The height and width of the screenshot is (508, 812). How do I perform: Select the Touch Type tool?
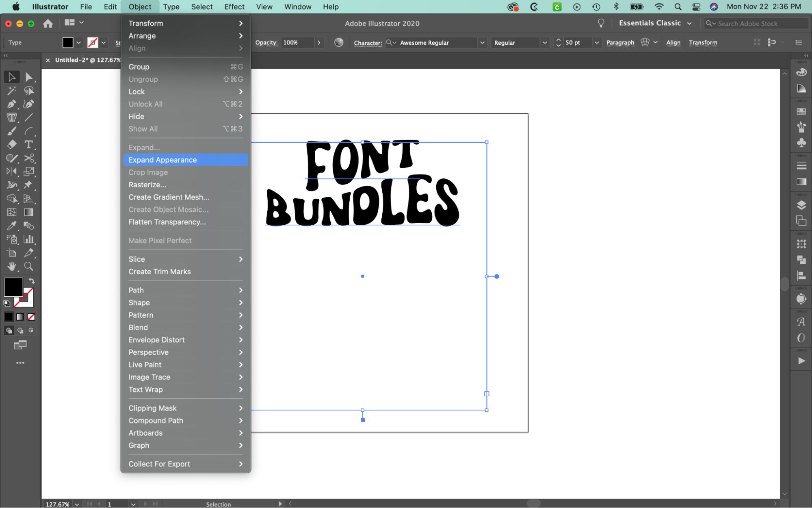point(12,117)
